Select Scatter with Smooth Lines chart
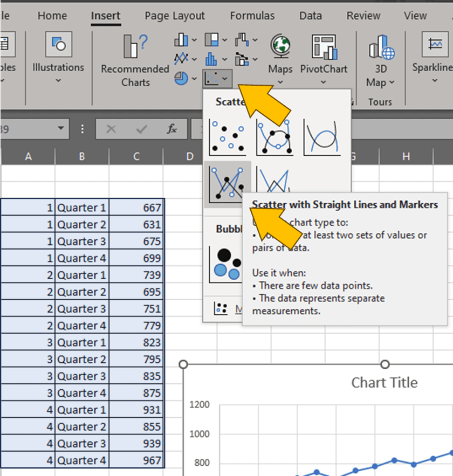This screenshot has height=476, width=453. tap(322, 137)
